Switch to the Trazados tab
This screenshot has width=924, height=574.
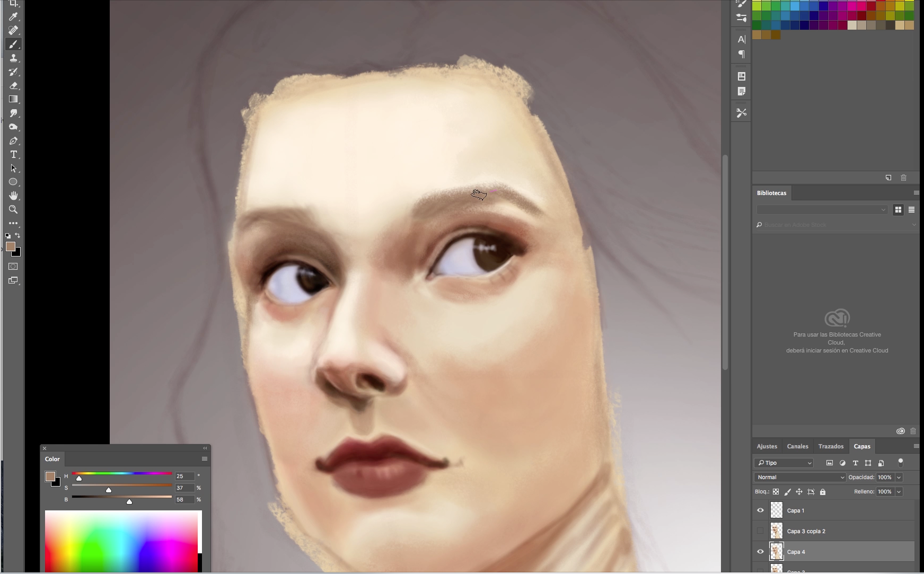pyautogui.click(x=831, y=446)
